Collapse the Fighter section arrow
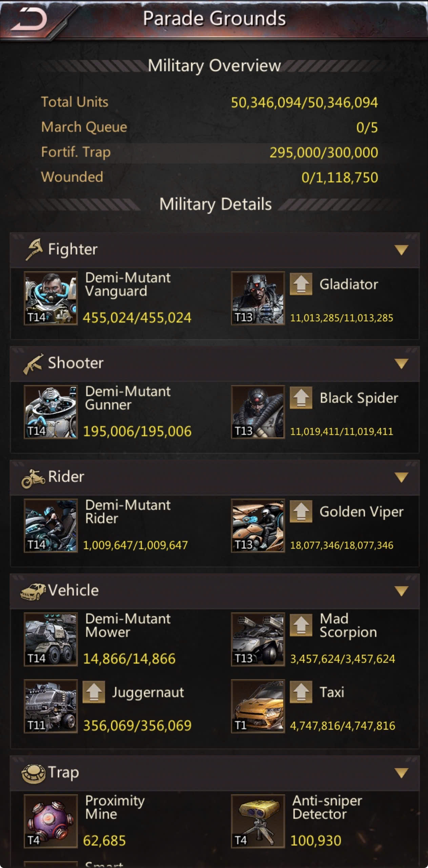Image resolution: width=428 pixels, height=868 pixels. coord(402,250)
